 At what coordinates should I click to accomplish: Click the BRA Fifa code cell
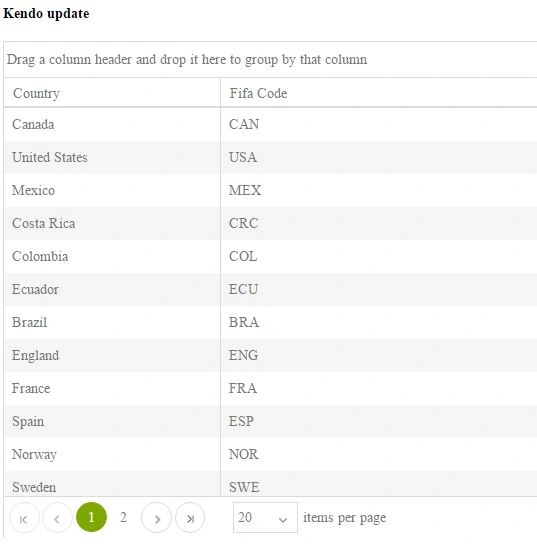[379, 322]
